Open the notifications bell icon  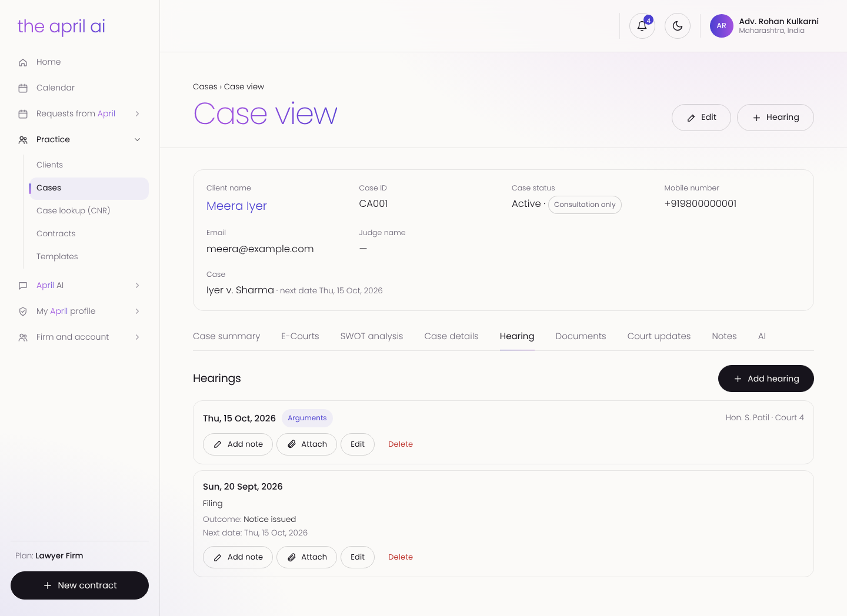[642, 26]
